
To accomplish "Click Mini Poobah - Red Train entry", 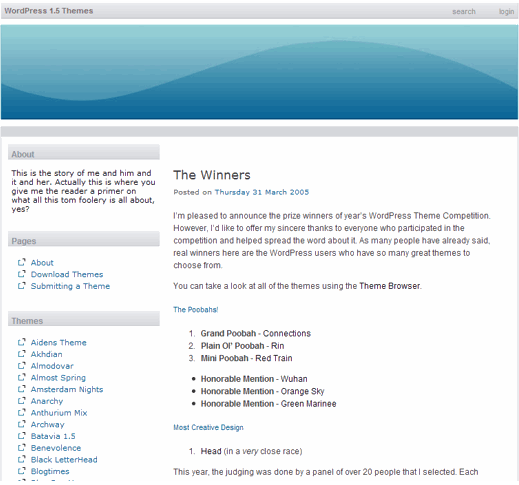I will tap(246, 358).
